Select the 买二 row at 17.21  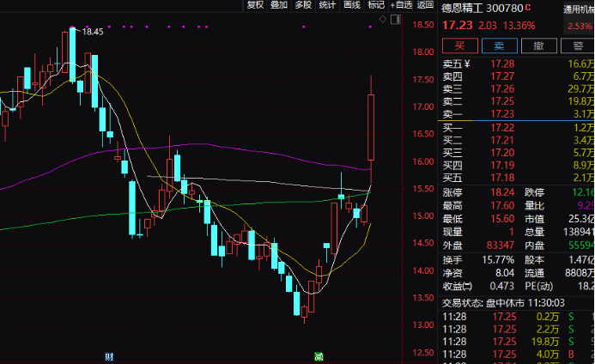point(517,141)
